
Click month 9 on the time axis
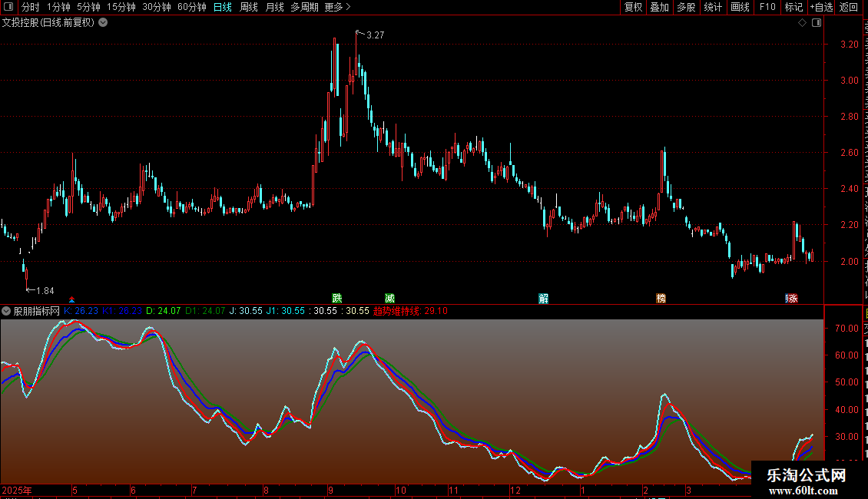[330, 490]
